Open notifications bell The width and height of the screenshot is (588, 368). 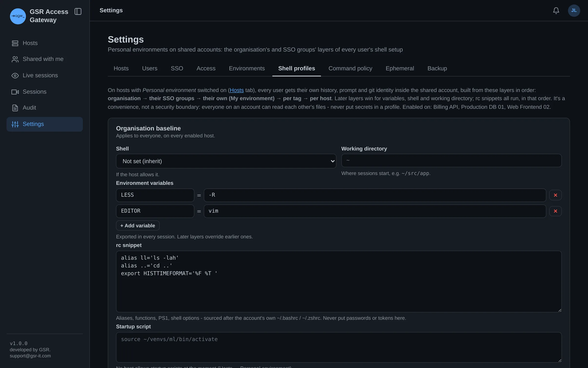click(556, 11)
